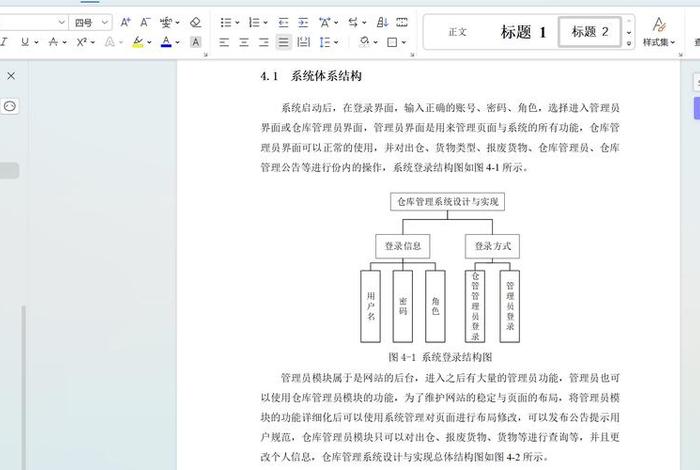
Task: Align text to the left
Action: (x=224, y=42)
